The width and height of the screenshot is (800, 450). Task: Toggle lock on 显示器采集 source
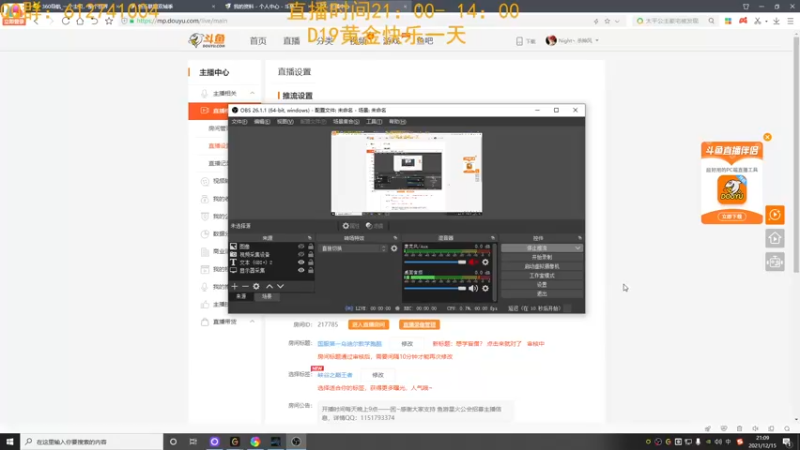[x=310, y=270]
